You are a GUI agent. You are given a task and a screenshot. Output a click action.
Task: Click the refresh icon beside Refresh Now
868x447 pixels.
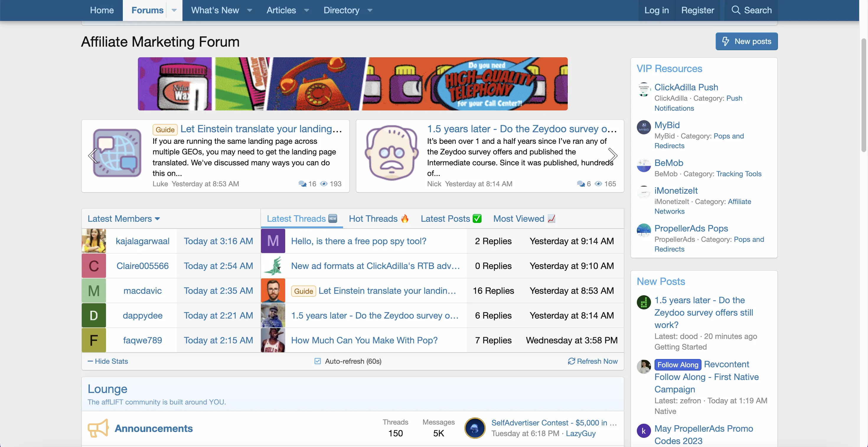(x=572, y=361)
